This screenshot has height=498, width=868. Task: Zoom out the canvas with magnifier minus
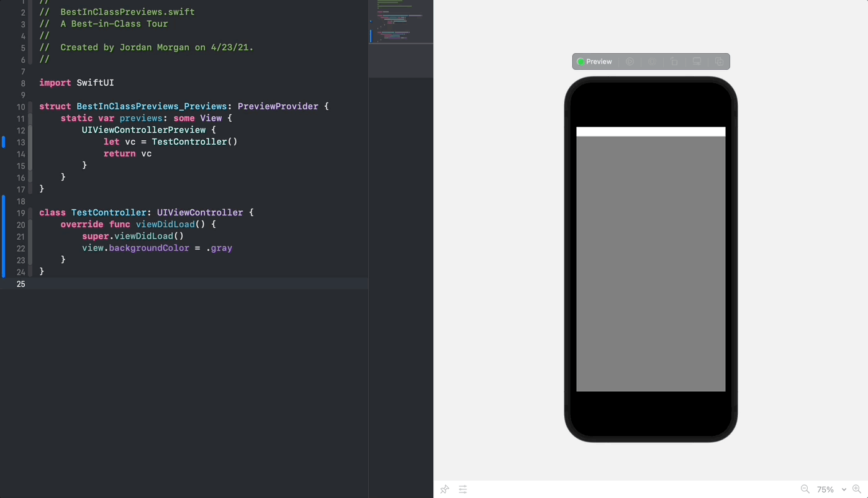(805, 489)
